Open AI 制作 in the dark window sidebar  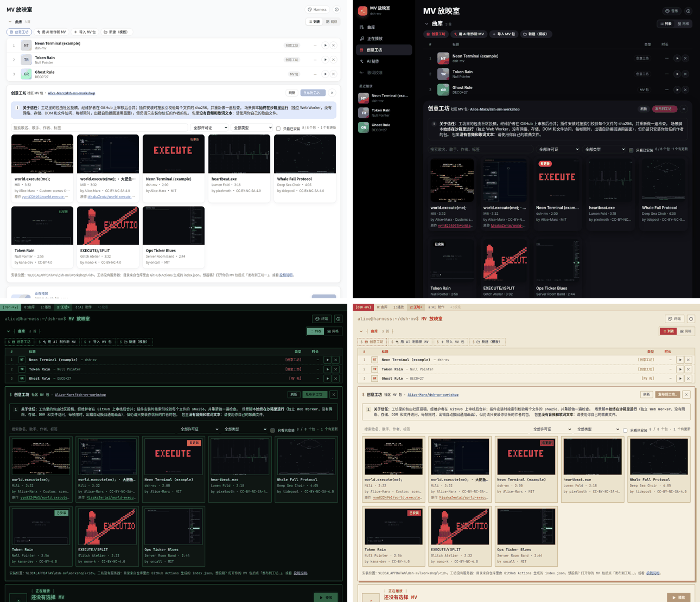(384, 61)
